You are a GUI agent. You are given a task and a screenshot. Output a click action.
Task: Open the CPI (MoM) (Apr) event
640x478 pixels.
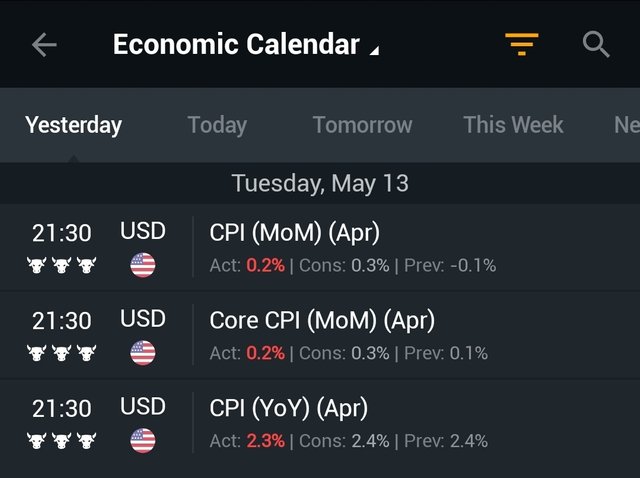pyautogui.click(x=320, y=248)
